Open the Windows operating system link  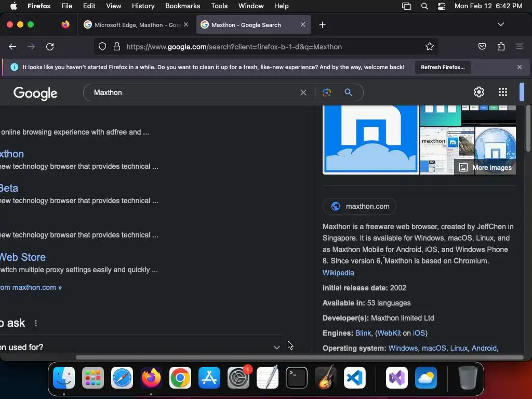coord(403,348)
